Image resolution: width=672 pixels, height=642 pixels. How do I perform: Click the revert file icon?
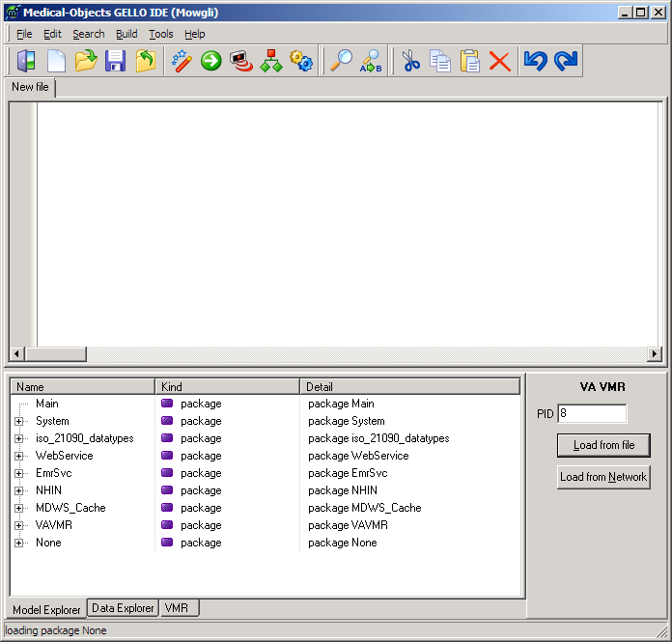pos(145,61)
